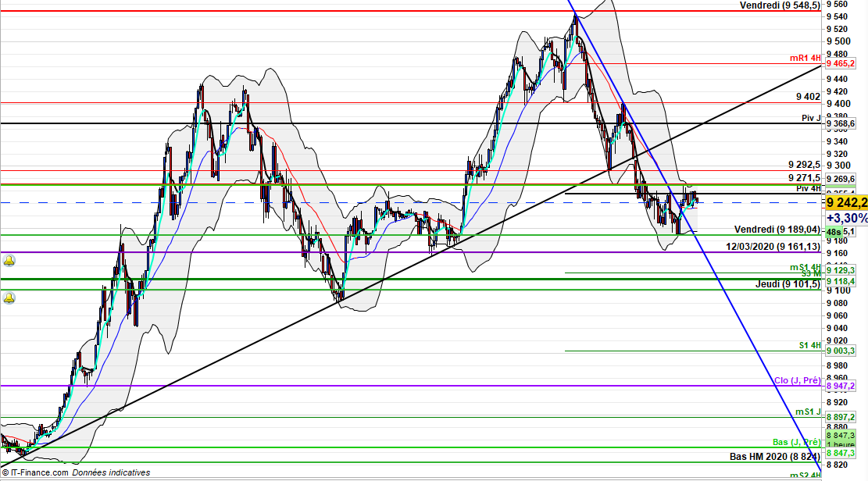Click the 'mS2 4H' label at bottom
Viewport: 868px width, 481px height.
tap(805, 476)
